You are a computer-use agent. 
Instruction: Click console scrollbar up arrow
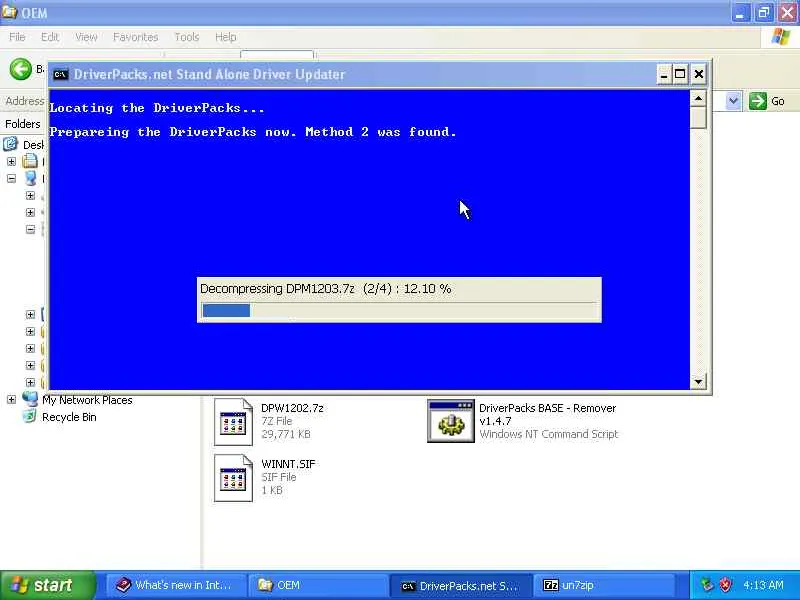coord(697,98)
